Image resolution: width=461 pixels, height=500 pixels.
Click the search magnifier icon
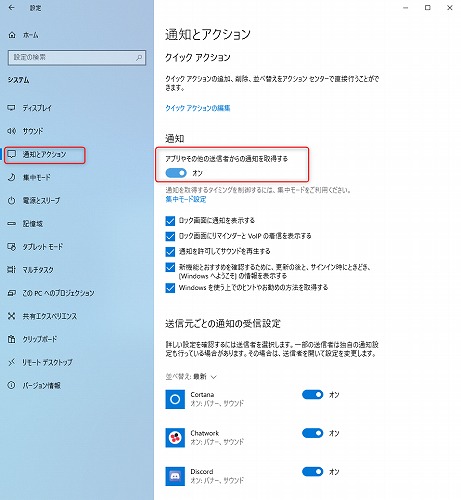[x=139, y=58]
